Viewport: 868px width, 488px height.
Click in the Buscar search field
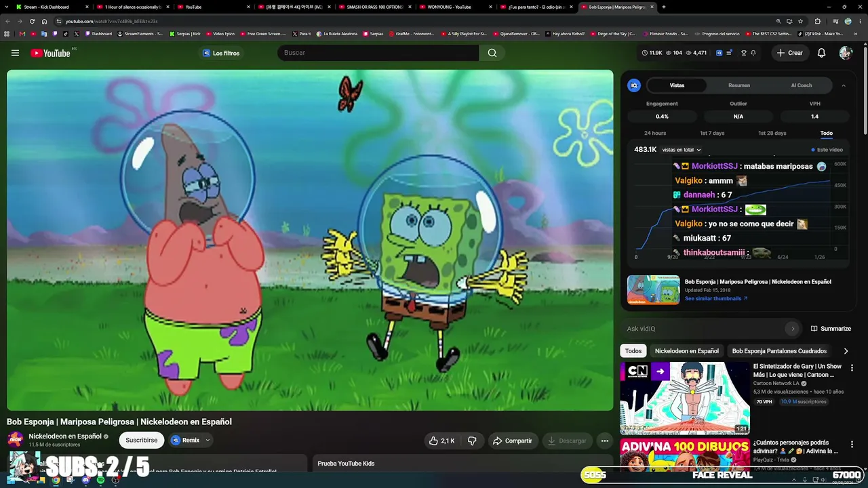click(378, 53)
